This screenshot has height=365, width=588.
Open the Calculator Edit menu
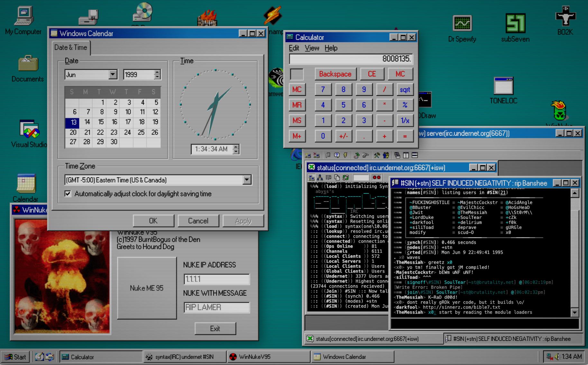click(x=294, y=48)
